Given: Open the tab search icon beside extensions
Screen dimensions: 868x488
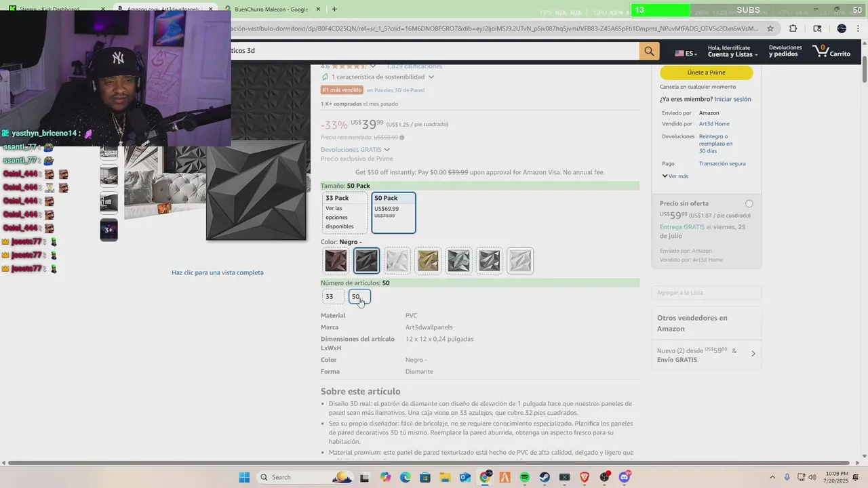Looking at the screenshot, I should (x=817, y=28).
